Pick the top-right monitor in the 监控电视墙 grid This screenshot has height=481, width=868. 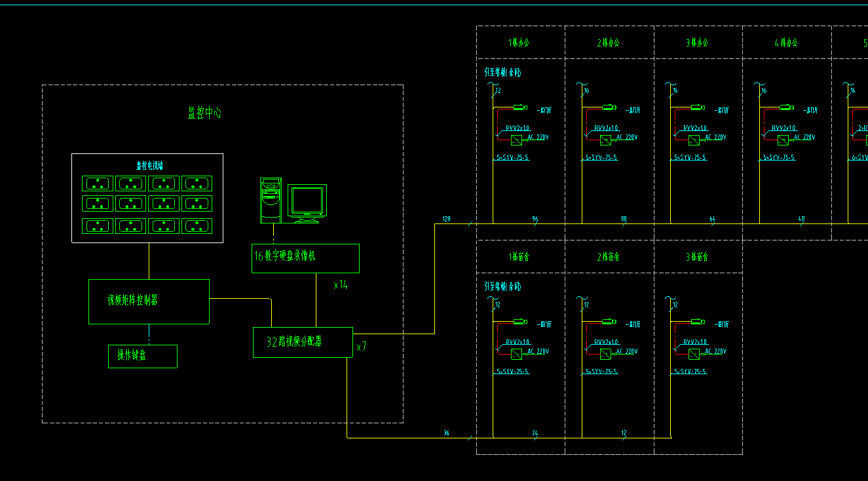[x=197, y=183]
